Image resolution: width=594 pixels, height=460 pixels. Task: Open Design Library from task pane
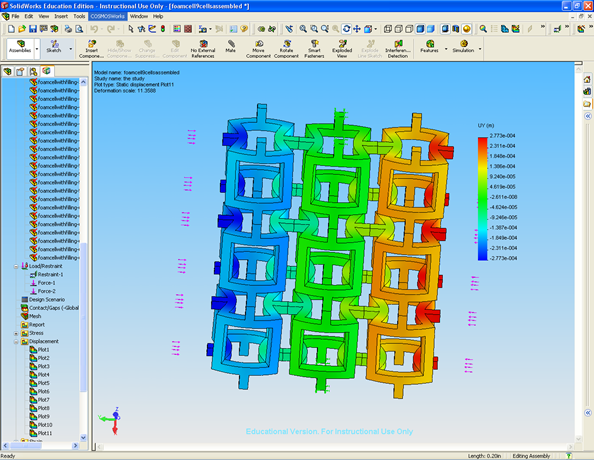click(x=587, y=91)
